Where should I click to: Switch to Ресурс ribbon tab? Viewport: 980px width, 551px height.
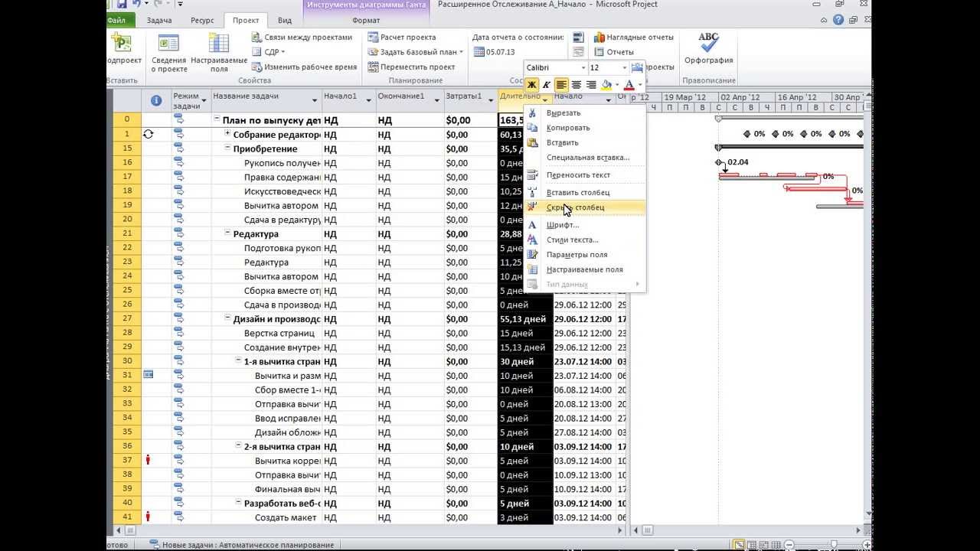pos(202,21)
